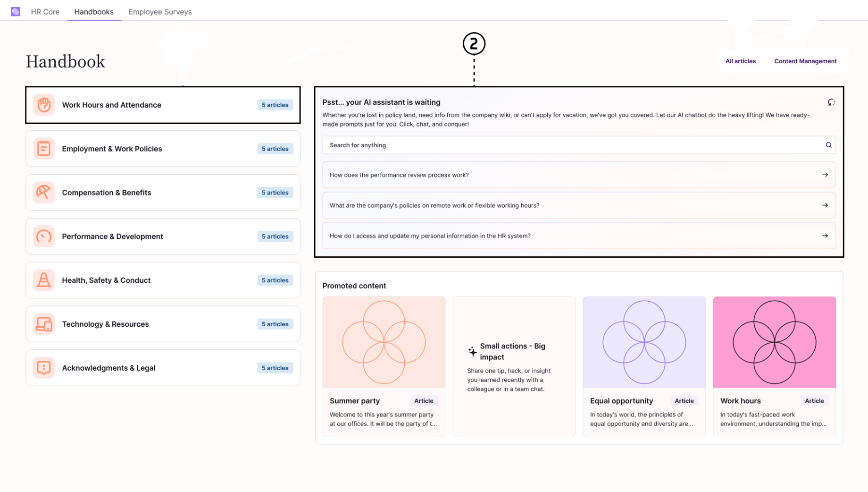Click the magnifier search icon in the search field
This screenshot has height=492, width=868.
tap(828, 145)
